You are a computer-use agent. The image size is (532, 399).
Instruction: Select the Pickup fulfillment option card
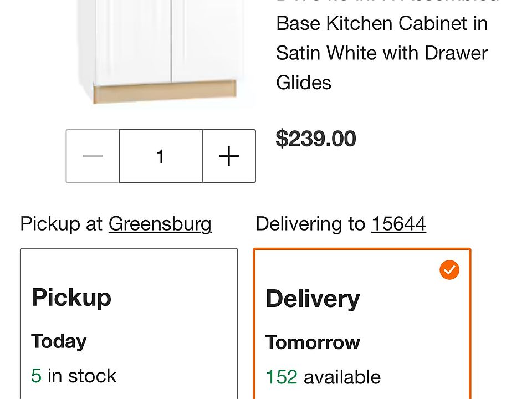point(129,324)
